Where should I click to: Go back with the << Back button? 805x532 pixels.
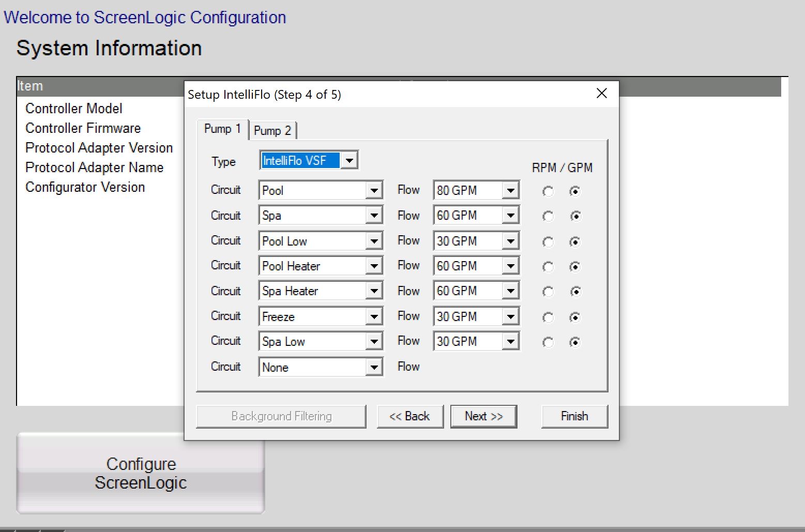tap(410, 416)
